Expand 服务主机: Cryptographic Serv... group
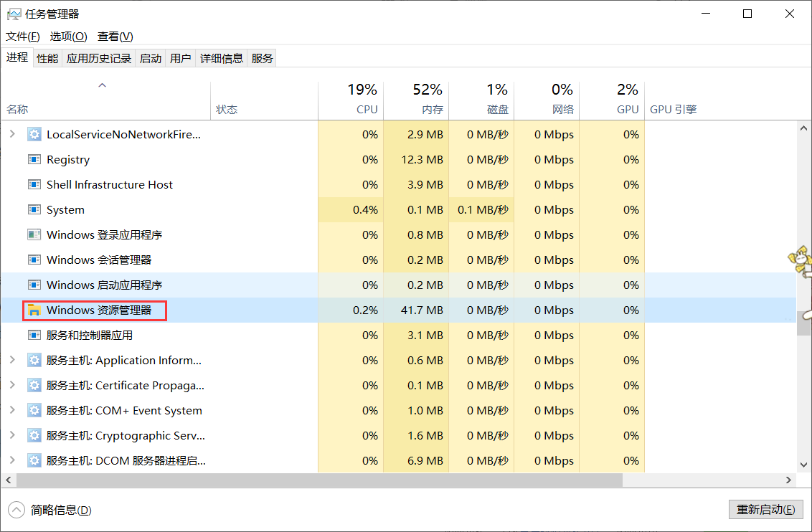This screenshot has height=532, width=812. [x=12, y=435]
